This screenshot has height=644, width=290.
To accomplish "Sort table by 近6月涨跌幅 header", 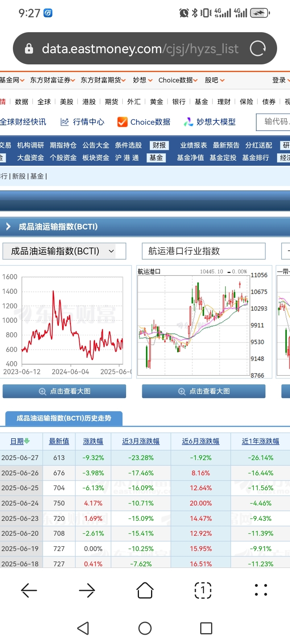I will (201, 441).
